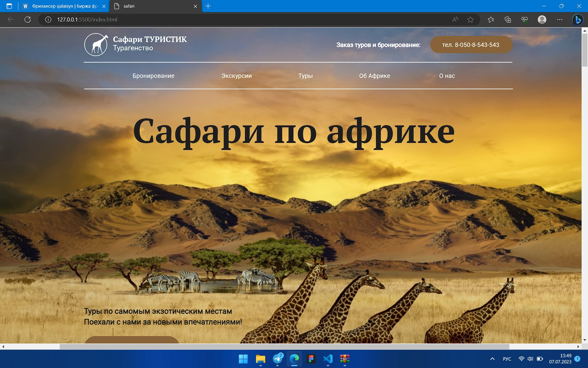This screenshot has height=368, width=588.
Task: Reload the page with the refresh icon
Action: 28,20
